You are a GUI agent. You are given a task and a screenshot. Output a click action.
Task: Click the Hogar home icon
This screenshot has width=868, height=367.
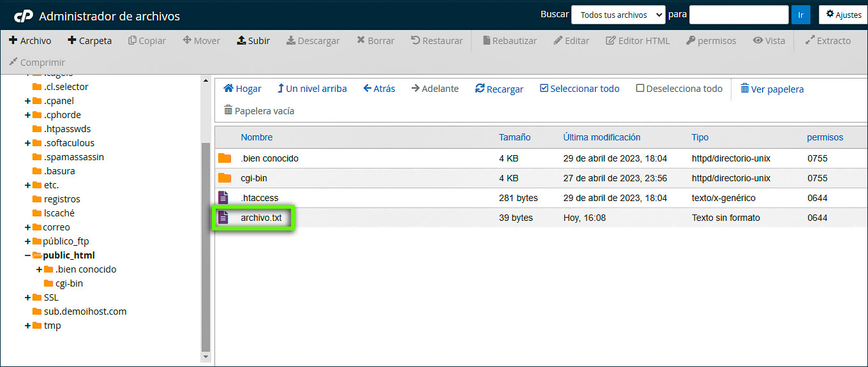click(x=228, y=89)
